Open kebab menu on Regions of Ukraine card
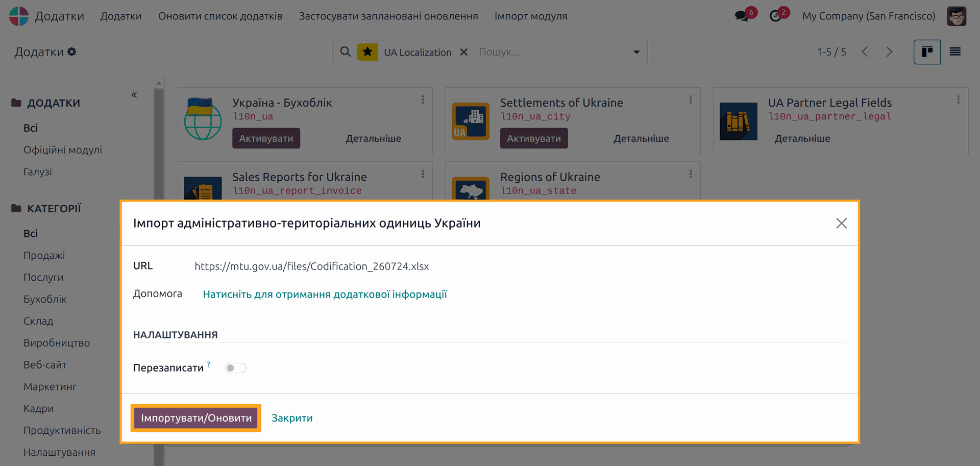The image size is (980, 466). point(691,174)
